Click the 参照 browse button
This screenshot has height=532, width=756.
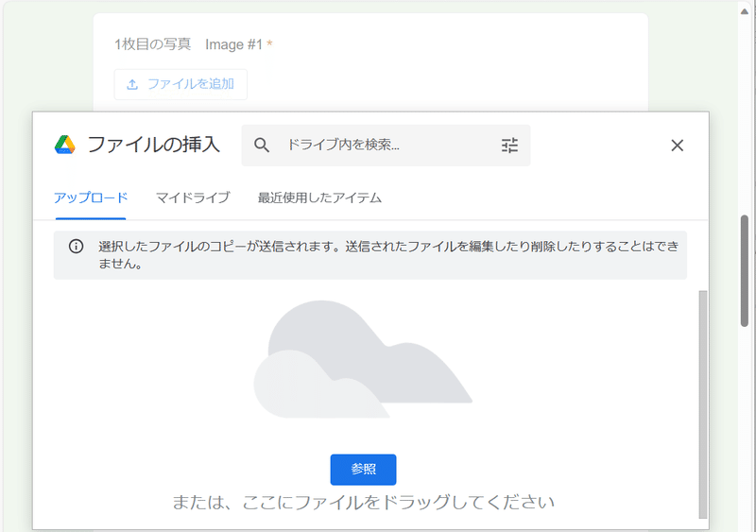coord(363,470)
